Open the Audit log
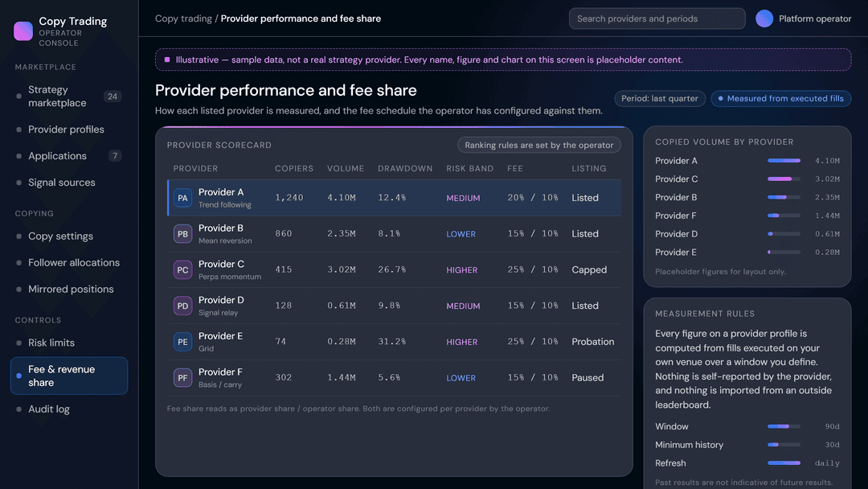The height and width of the screenshot is (489, 868). pos(68,409)
